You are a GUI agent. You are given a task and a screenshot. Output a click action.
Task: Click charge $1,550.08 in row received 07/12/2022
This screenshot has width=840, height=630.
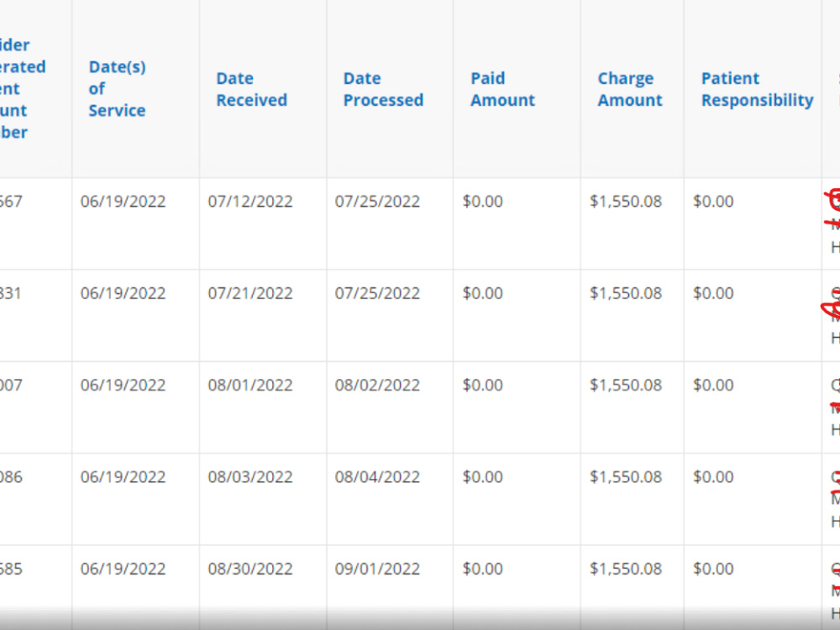pos(626,202)
